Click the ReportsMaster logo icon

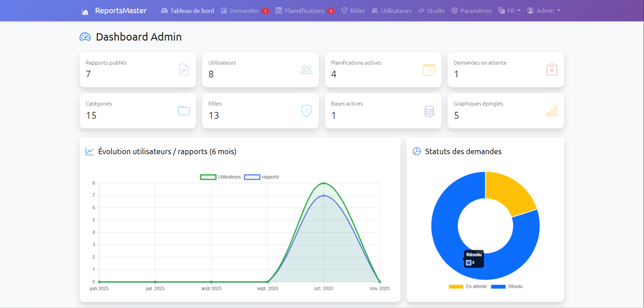(85, 11)
